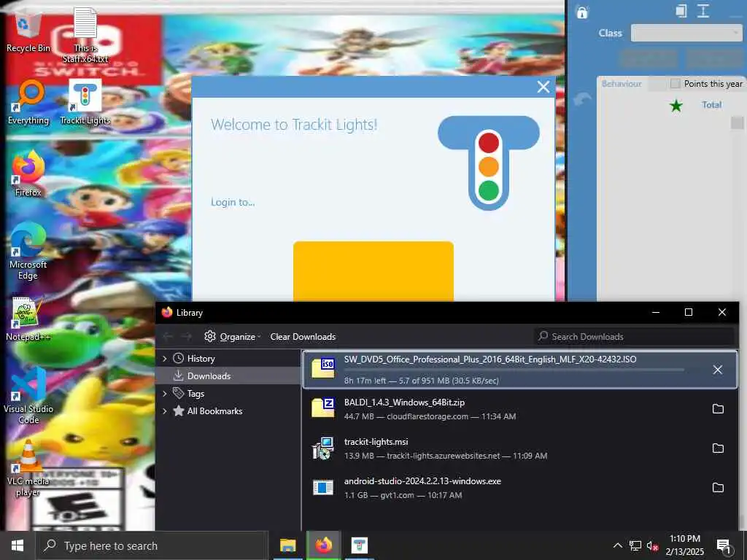This screenshot has width=747, height=560.
Task: Click the taskbar clock showing 1:10 PM
Action: (684, 545)
